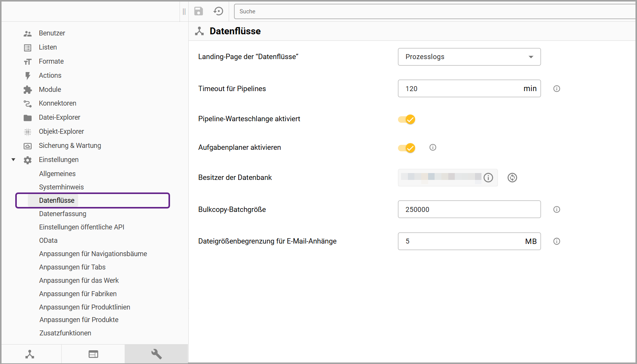The image size is (637, 364).
Task: Open Anpassungen für Produkte
Action: 79,320
